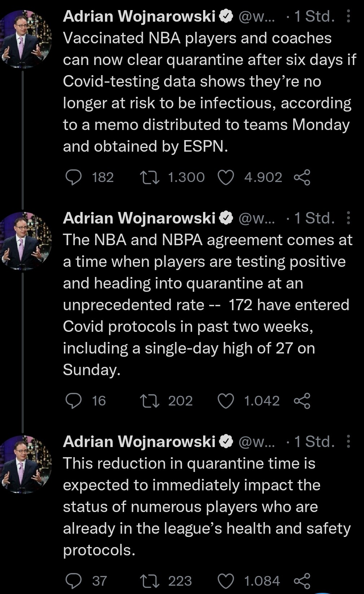
Task: Open more options menu on first tweet
Action: [x=348, y=16]
